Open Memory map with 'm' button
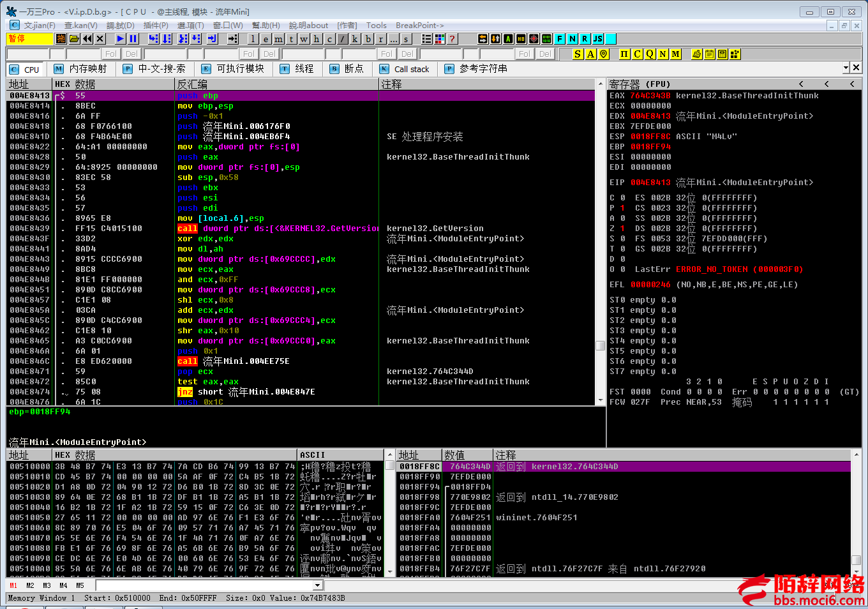This screenshot has height=609, width=868. (278, 38)
